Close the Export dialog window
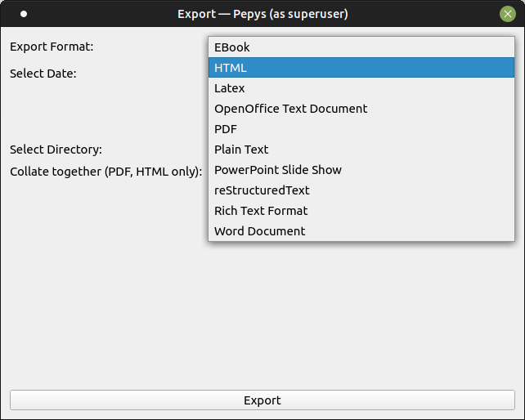This screenshot has height=420, width=525. (508, 14)
